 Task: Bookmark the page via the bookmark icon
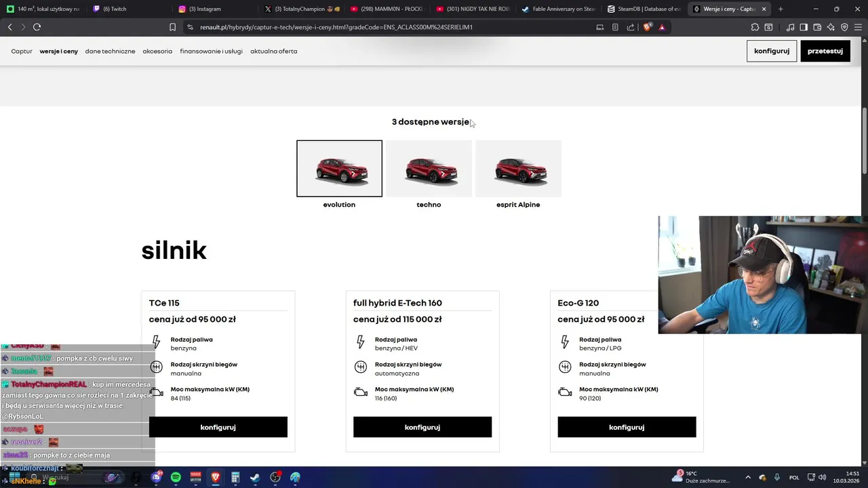[172, 27]
